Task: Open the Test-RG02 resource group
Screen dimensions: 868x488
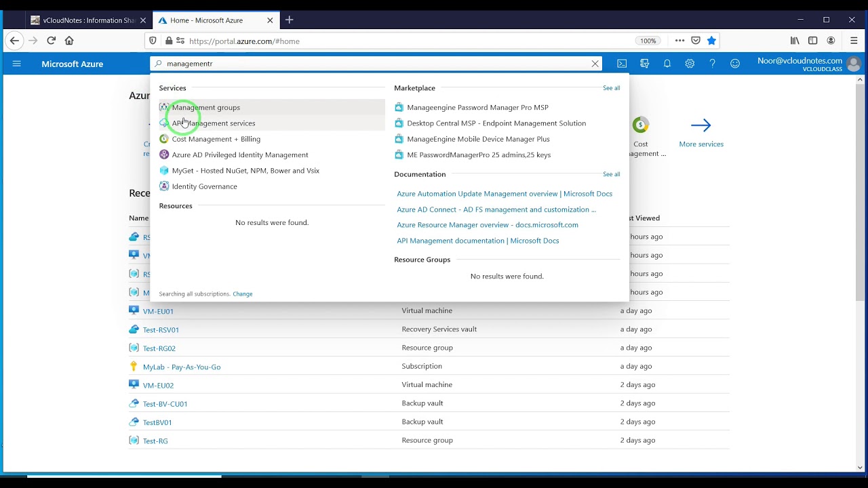Action: pos(159,348)
